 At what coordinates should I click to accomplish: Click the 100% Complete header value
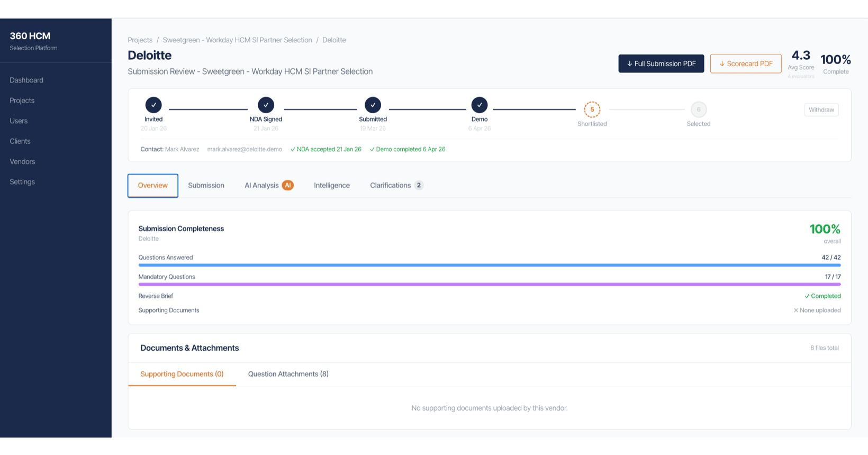(836, 60)
